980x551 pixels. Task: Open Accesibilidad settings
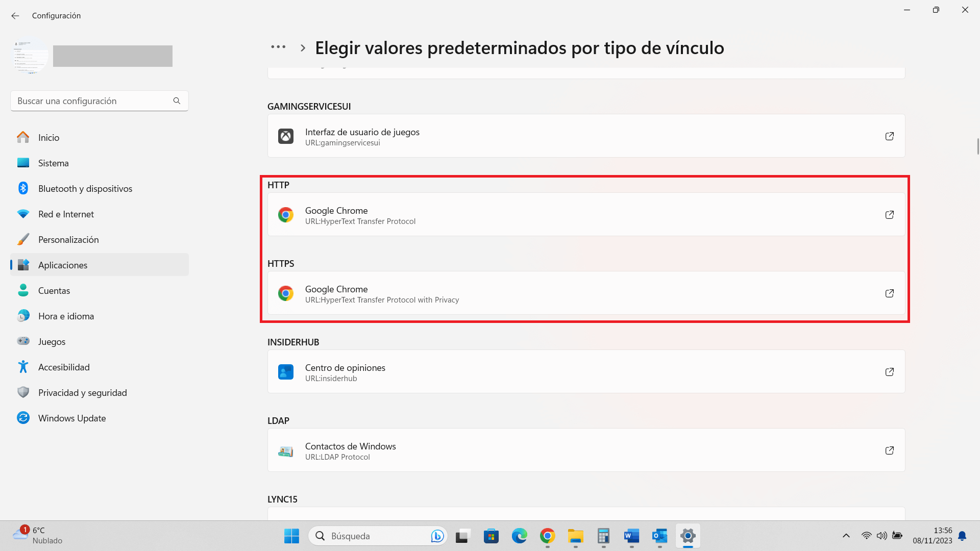(x=100, y=367)
